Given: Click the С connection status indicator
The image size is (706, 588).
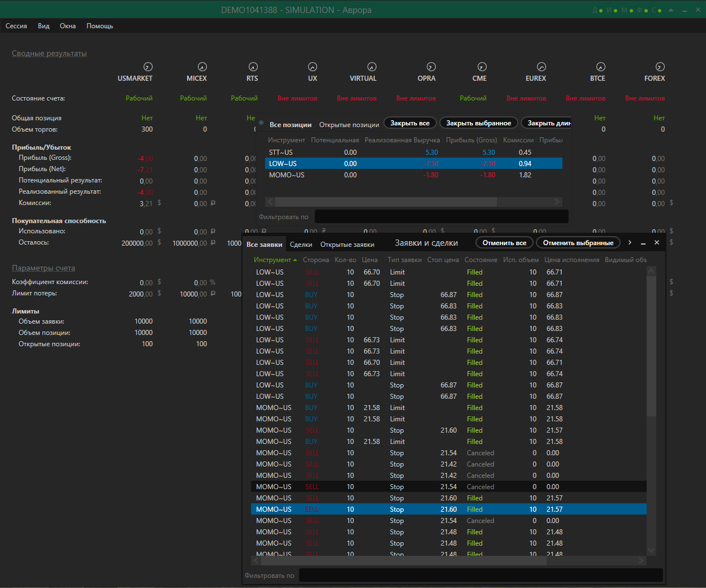Looking at the screenshot, I should [x=656, y=10].
